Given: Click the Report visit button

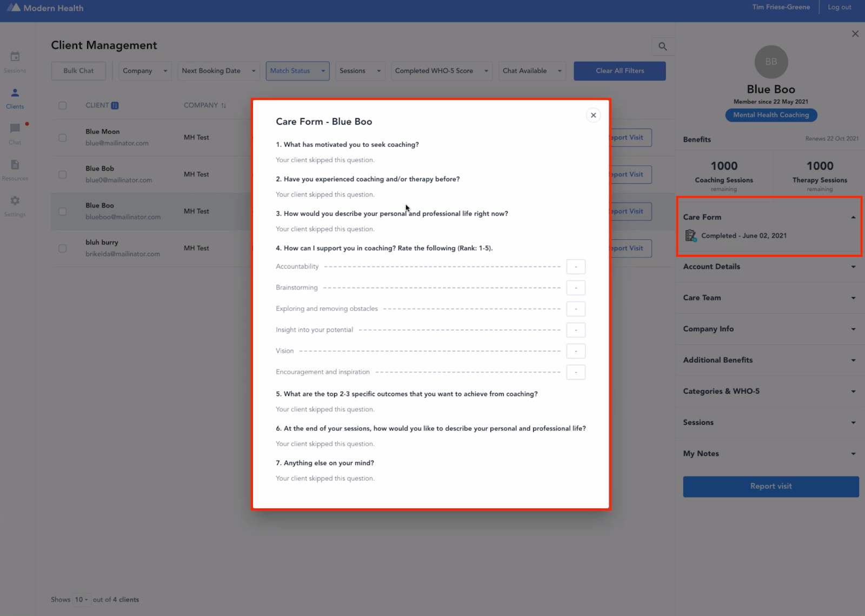Looking at the screenshot, I should coord(770,486).
